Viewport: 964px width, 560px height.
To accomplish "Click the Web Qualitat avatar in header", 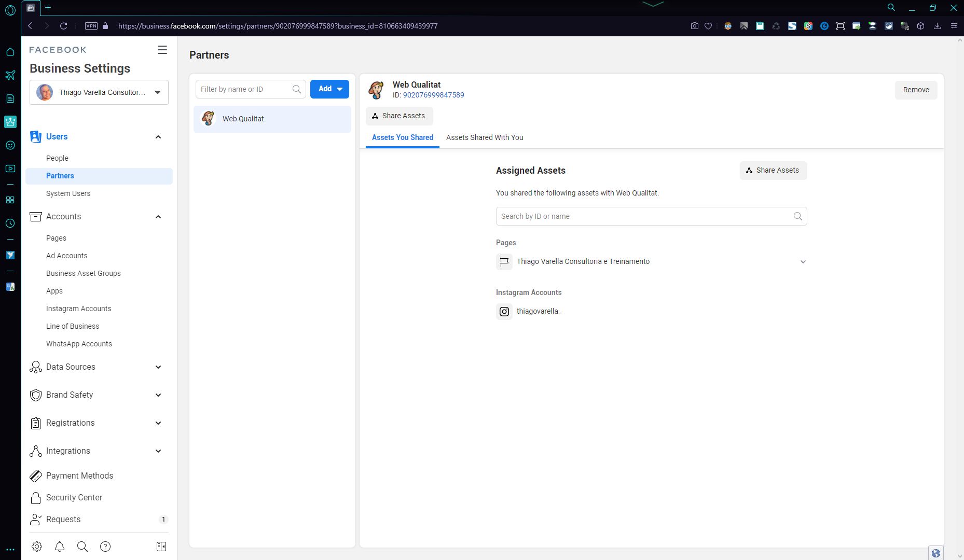I will pyautogui.click(x=376, y=90).
